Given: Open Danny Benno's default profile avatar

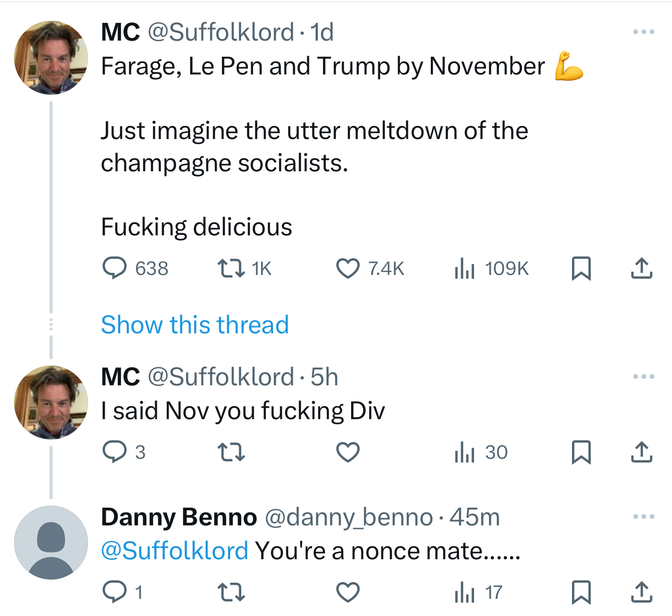Looking at the screenshot, I should [51, 543].
